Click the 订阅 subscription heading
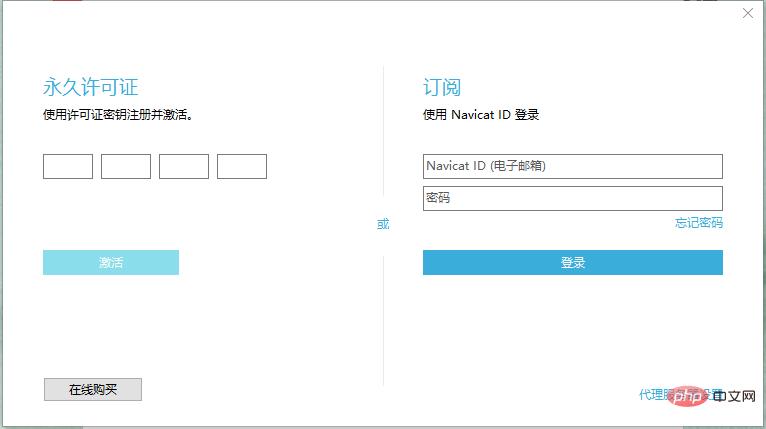 (442, 87)
